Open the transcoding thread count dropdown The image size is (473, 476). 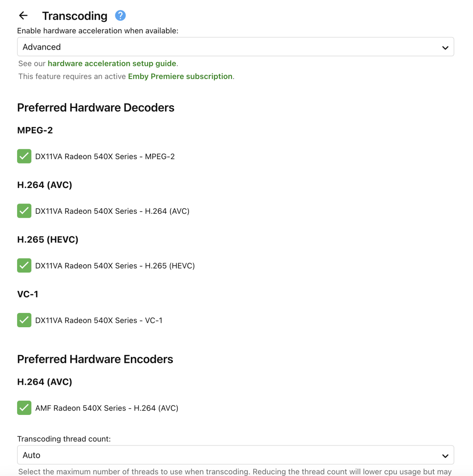coord(236,455)
